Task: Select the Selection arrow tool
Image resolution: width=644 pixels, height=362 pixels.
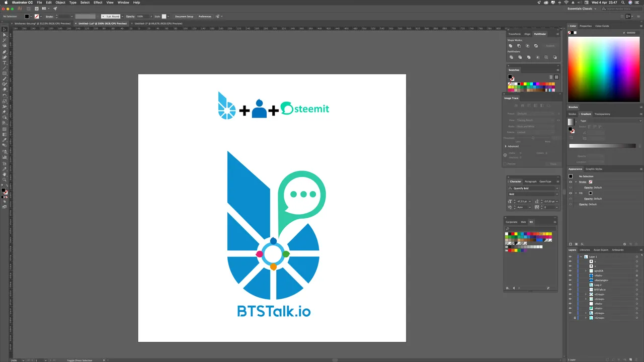Action: [5, 30]
